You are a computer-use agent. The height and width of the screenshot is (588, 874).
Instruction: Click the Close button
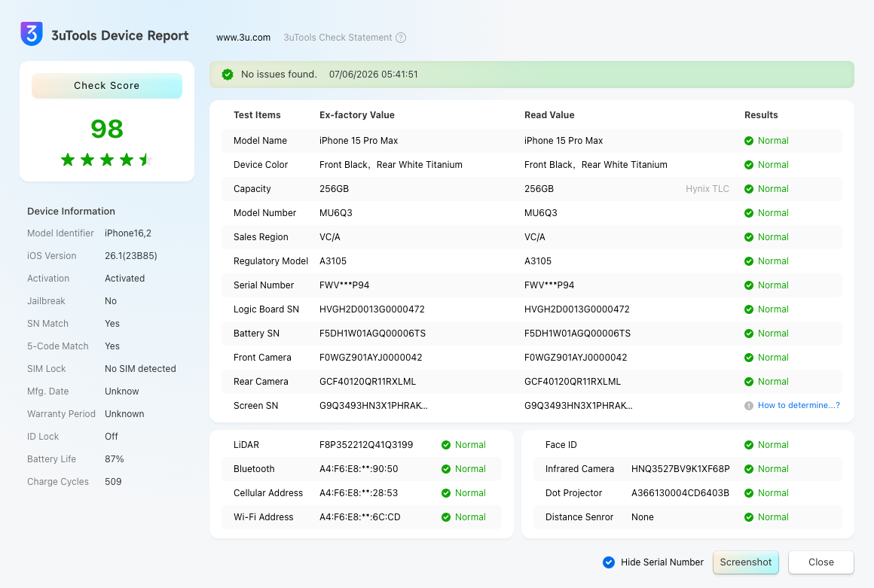point(821,562)
